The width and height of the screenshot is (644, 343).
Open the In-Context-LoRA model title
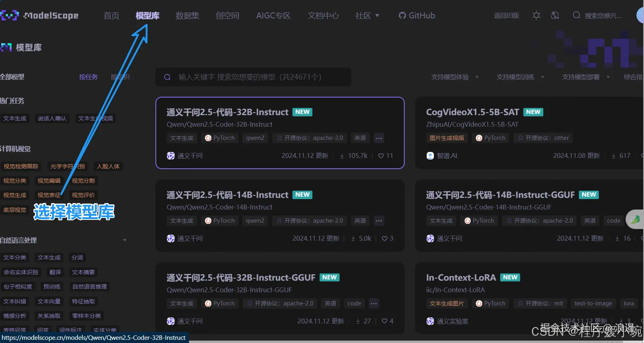coord(461,277)
